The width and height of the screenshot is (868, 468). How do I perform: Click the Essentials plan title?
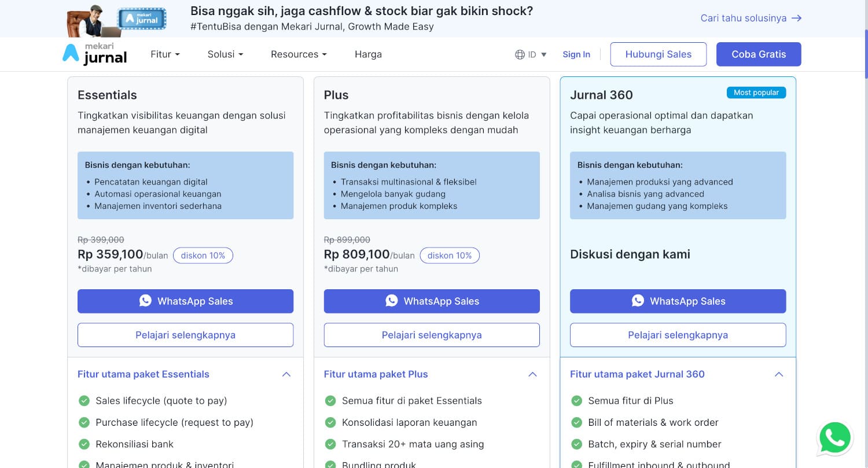pyautogui.click(x=107, y=95)
